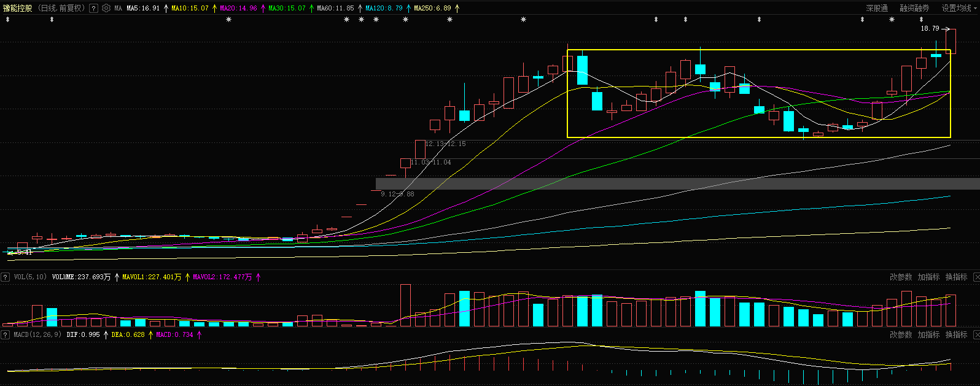Open the 设置均线 dropdown
This screenshot has height=386, width=980.
click(960, 8)
